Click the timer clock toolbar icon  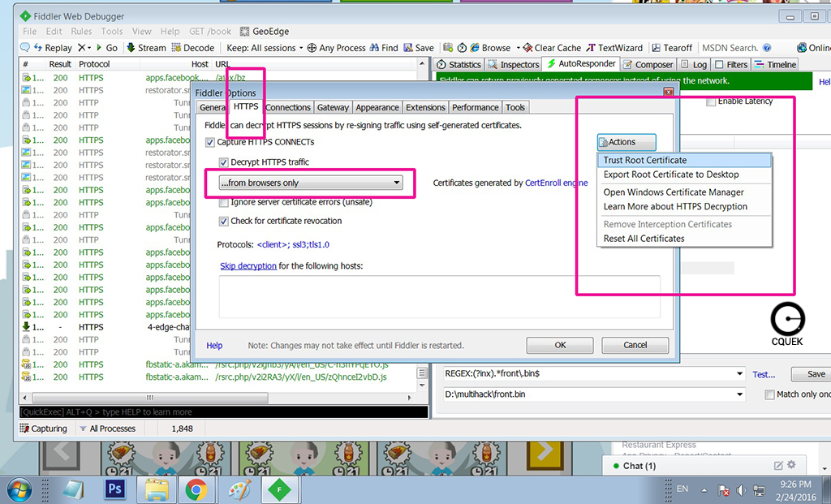[462, 48]
